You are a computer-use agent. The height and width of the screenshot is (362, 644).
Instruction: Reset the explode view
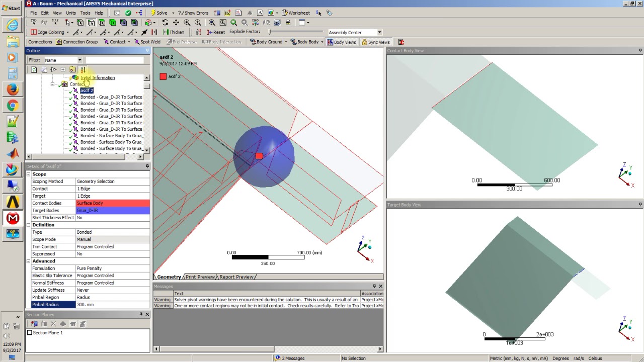215,32
